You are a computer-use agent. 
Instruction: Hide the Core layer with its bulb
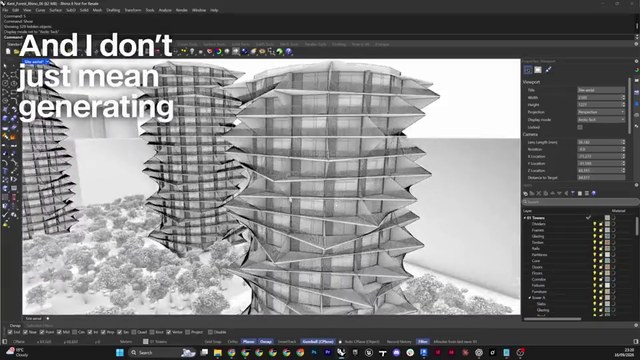595,261
